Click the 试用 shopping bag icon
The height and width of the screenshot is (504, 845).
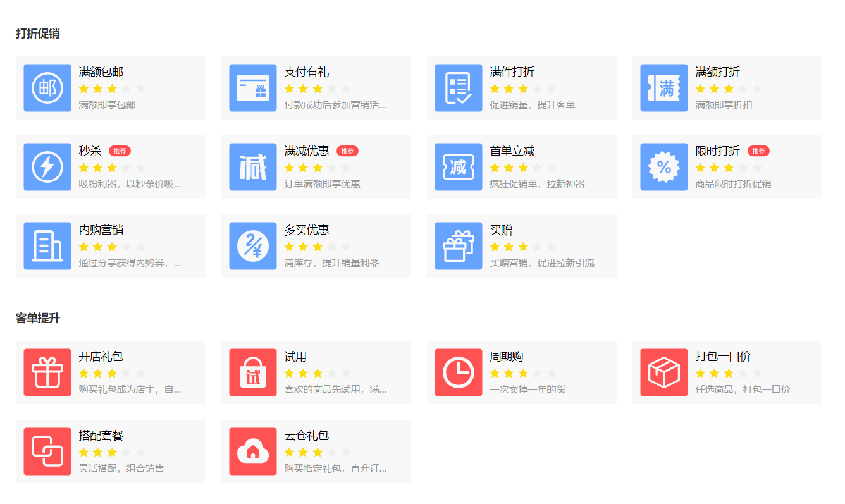coord(253,372)
